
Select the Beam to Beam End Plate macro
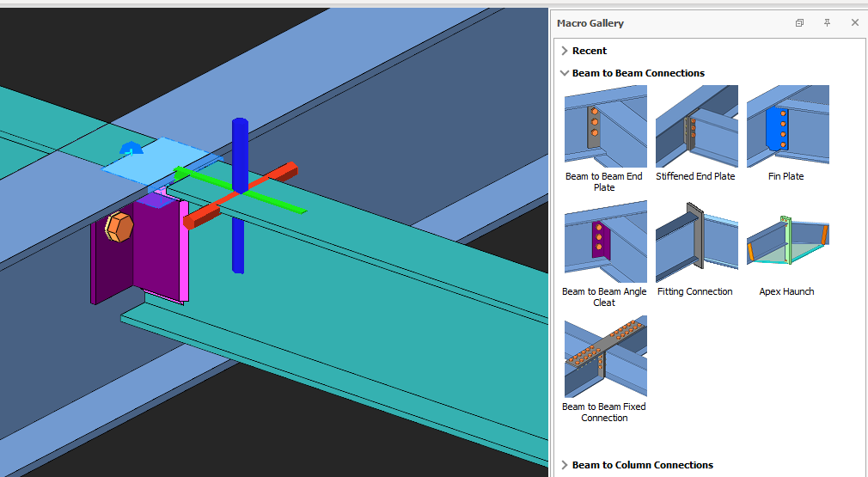click(x=605, y=126)
